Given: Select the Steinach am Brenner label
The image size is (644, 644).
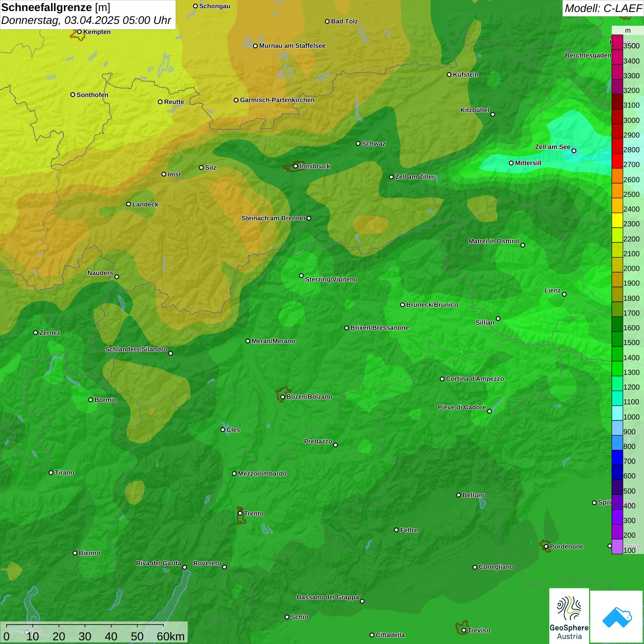Looking at the screenshot, I should (274, 218).
